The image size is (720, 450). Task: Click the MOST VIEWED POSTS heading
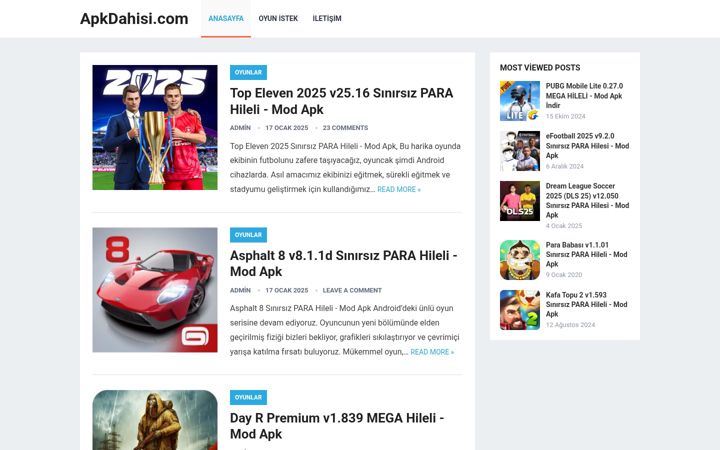point(540,68)
